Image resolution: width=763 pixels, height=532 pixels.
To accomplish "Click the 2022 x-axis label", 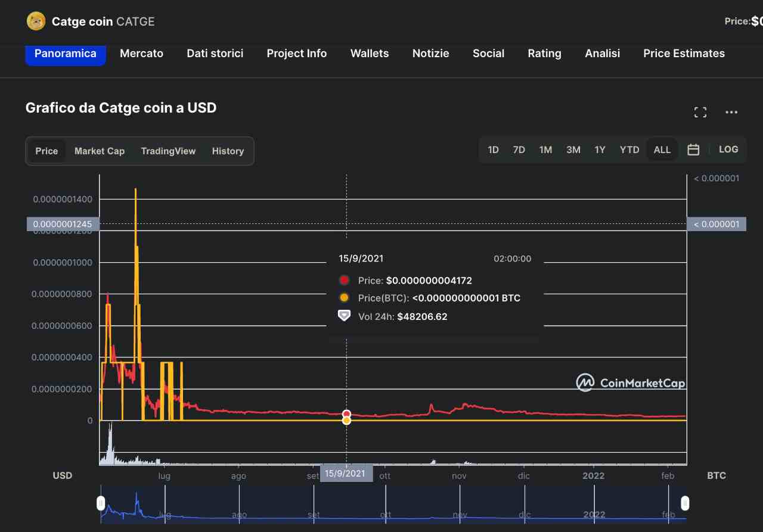I will point(594,475).
